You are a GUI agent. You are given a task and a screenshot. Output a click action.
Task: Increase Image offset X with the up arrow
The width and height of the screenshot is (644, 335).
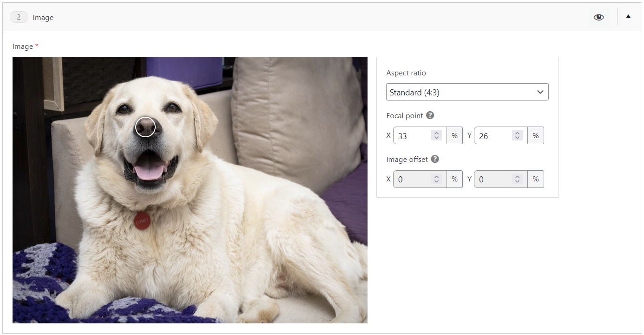point(436,176)
